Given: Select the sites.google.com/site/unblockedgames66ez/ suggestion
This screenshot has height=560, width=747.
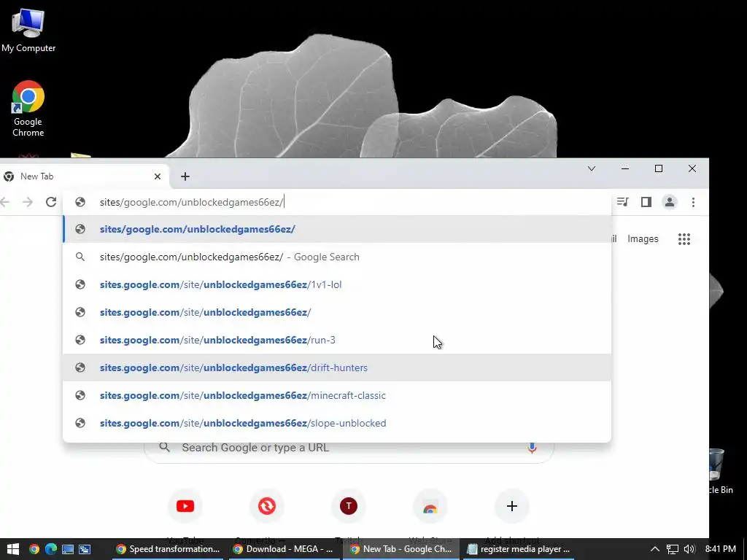Looking at the screenshot, I should [x=337, y=312].
